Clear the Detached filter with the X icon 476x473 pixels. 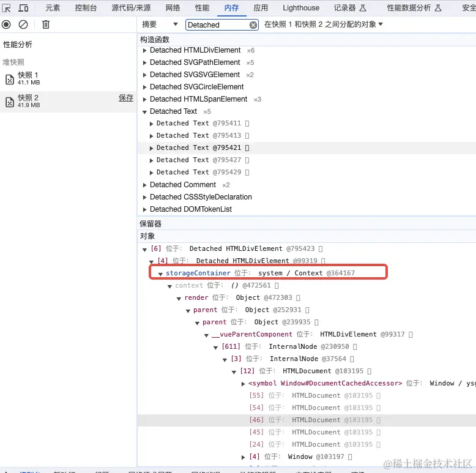(x=253, y=25)
